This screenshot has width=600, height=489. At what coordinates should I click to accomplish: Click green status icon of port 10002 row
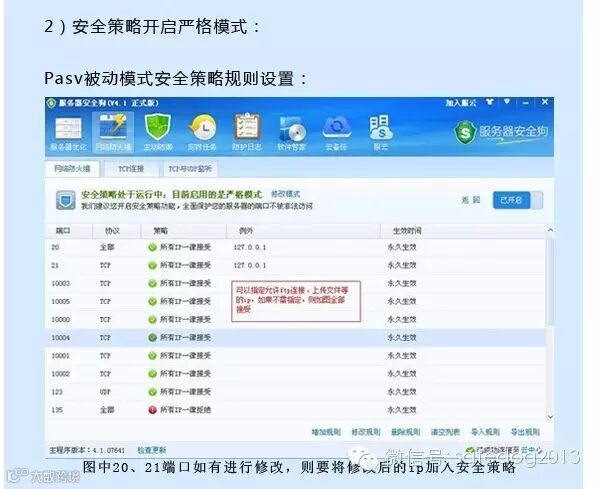pyautogui.click(x=152, y=374)
